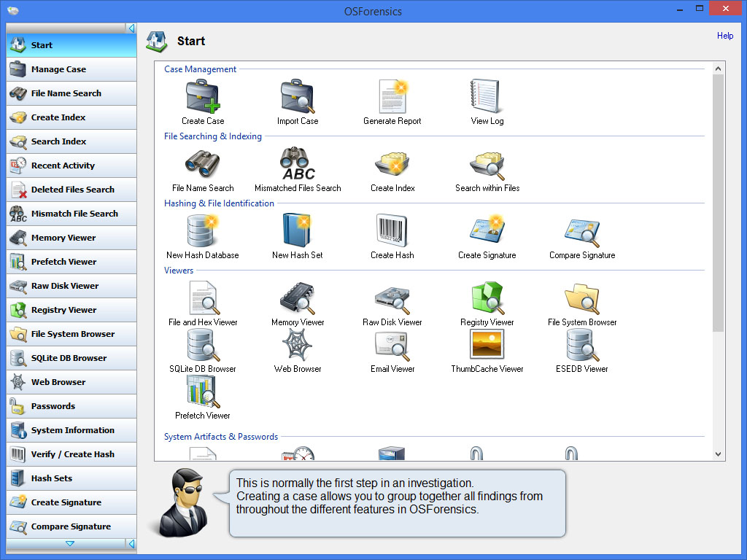This screenshot has width=747, height=560.
Task: Open the View Log notebook icon
Action: pyautogui.click(x=487, y=96)
